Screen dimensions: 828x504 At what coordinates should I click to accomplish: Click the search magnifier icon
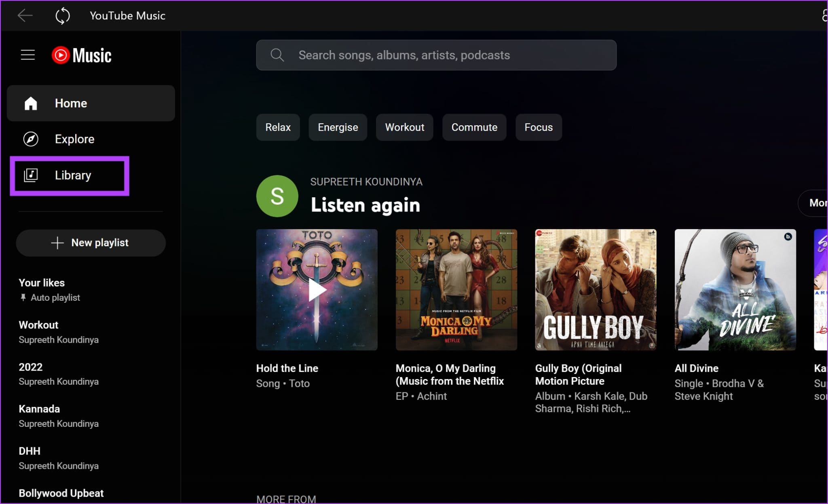[x=277, y=55]
